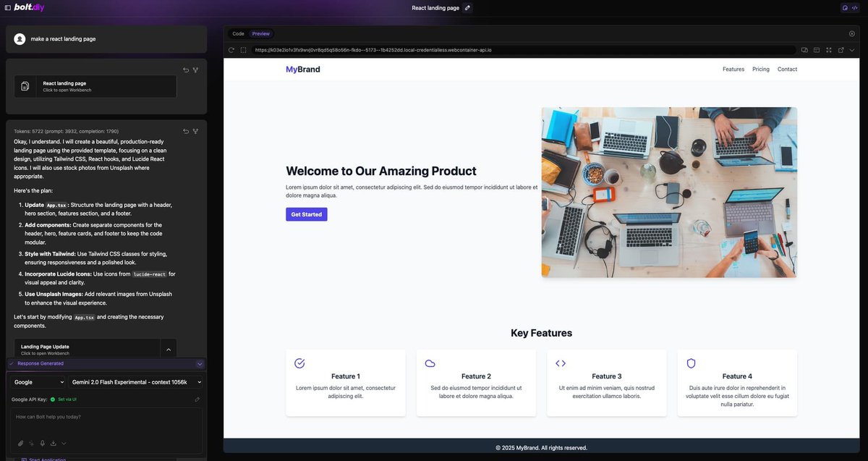Click the MyBrand logo in the preview
The height and width of the screenshot is (461, 868).
tap(303, 69)
